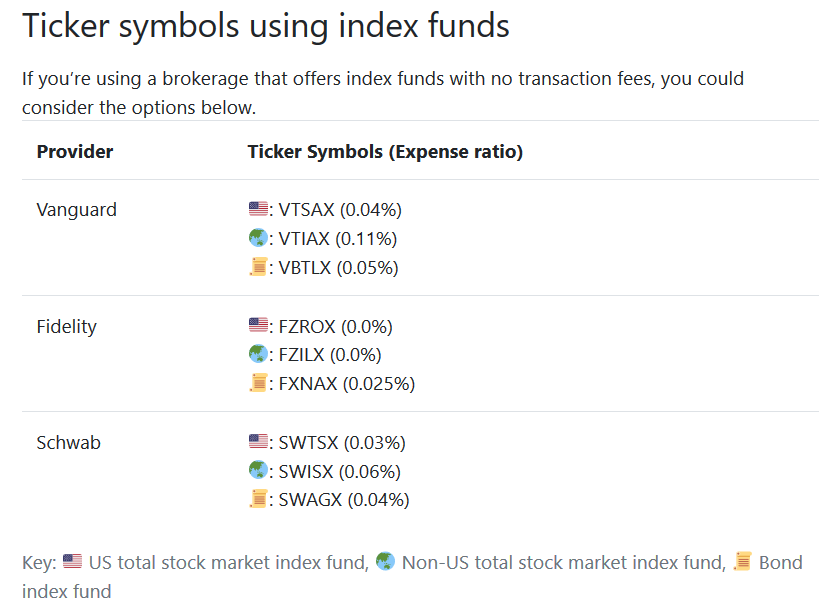Click the US flag icon in Key legend
825x606 pixels.
72,562
